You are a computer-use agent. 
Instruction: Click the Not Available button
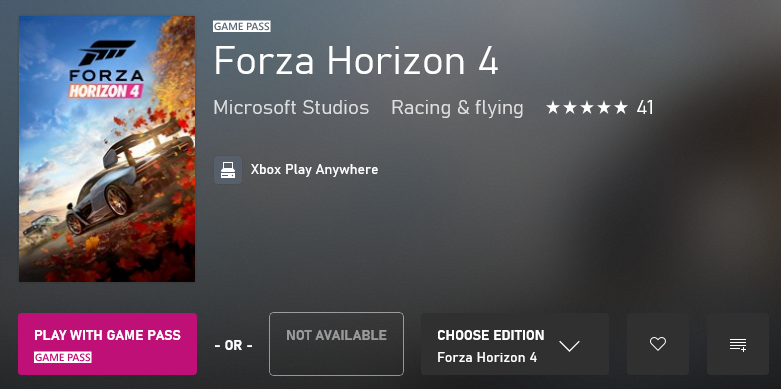pos(336,344)
